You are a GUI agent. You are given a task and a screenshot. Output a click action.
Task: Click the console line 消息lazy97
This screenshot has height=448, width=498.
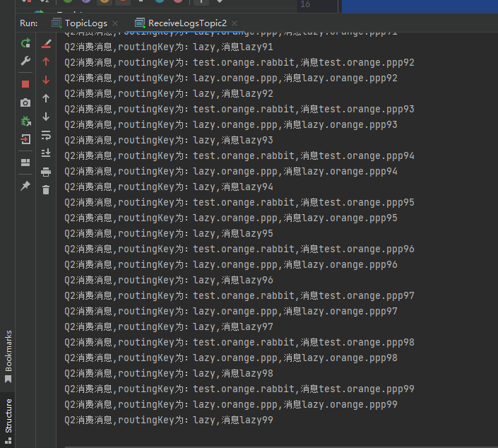(x=169, y=326)
